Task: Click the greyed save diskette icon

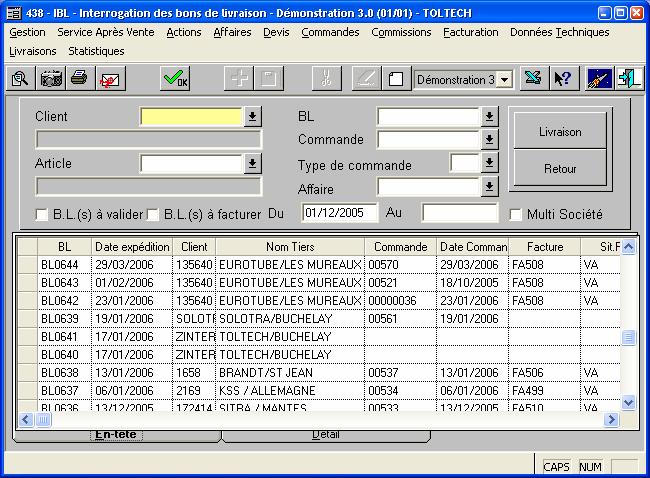Action: [269, 78]
